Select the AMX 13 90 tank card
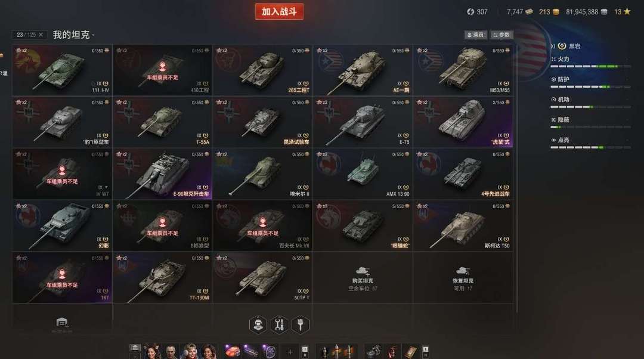The height and width of the screenshot is (359, 644). 363,174
